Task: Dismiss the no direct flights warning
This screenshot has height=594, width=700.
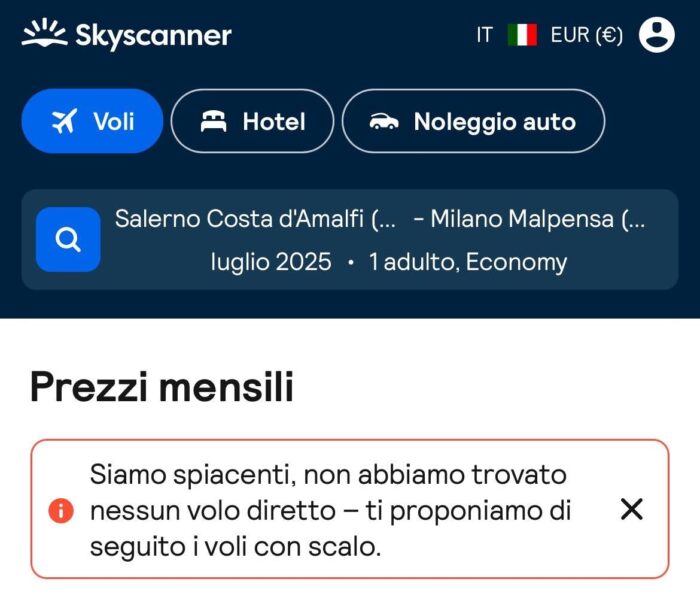Action: (631, 509)
